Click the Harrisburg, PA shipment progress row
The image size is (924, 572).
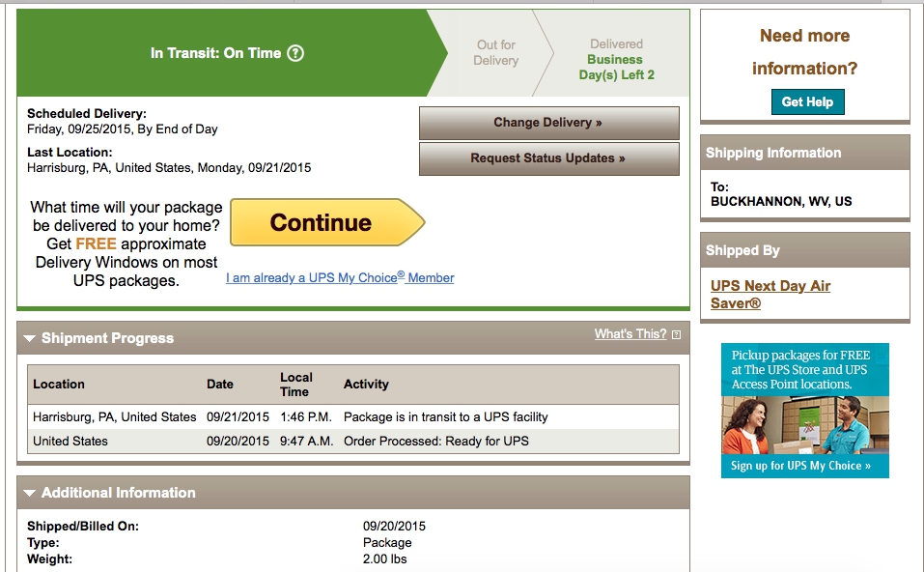pos(353,416)
